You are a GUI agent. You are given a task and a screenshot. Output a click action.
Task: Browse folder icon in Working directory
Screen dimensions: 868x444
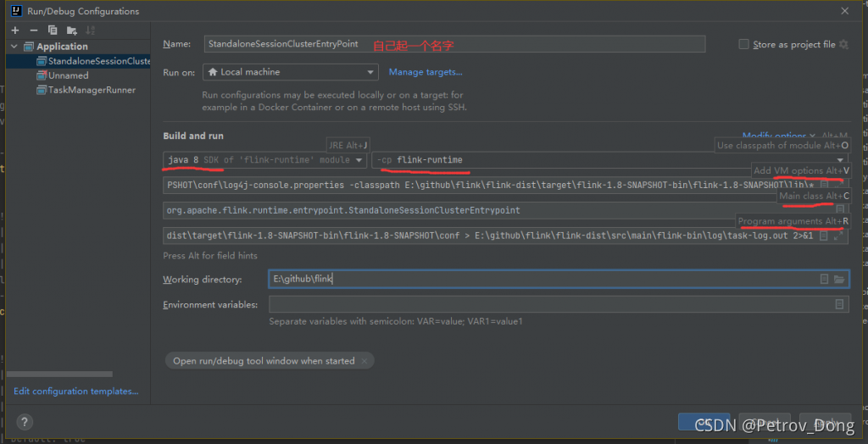pos(838,279)
